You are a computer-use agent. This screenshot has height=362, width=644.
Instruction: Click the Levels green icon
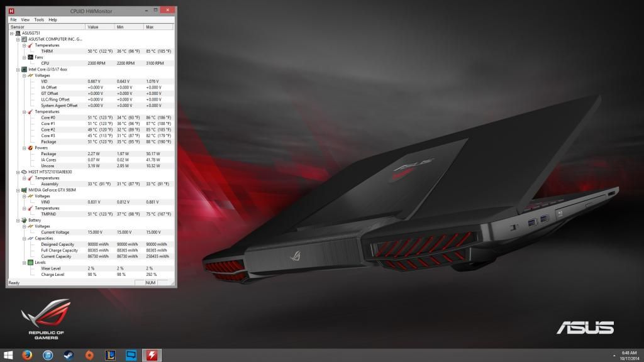click(30, 262)
